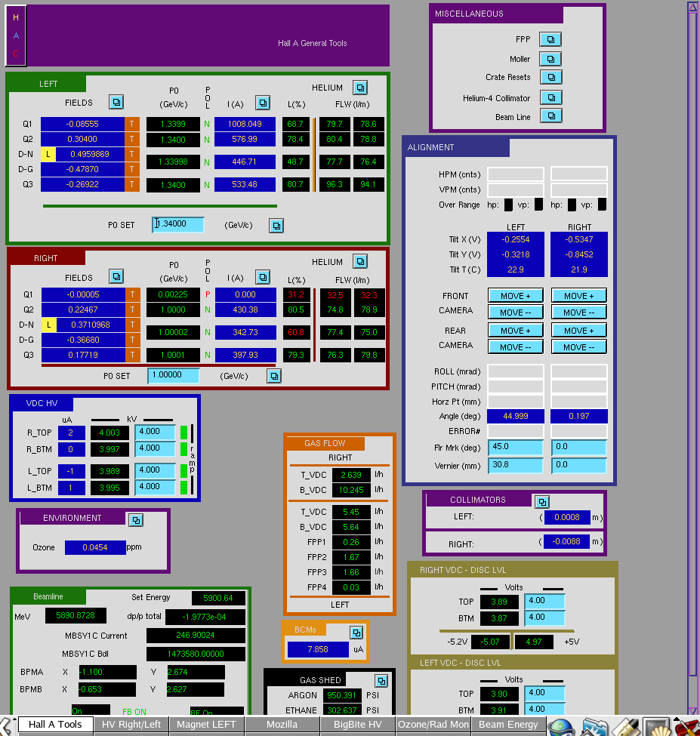Viewport: 700px width, 736px height.
Task: Switch to the Ozone/Rad Mon taskbar window
Action: point(433,725)
